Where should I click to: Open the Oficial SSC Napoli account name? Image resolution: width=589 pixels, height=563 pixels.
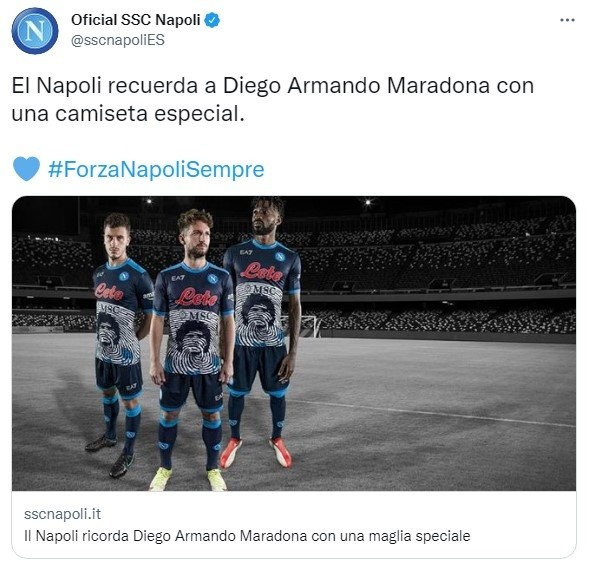click(x=136, y=20)
